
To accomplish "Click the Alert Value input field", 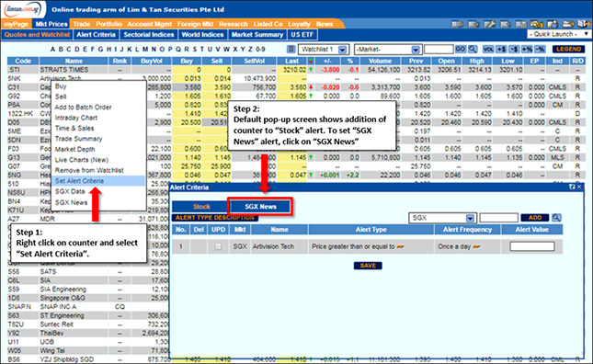I will tap(532, 246).
